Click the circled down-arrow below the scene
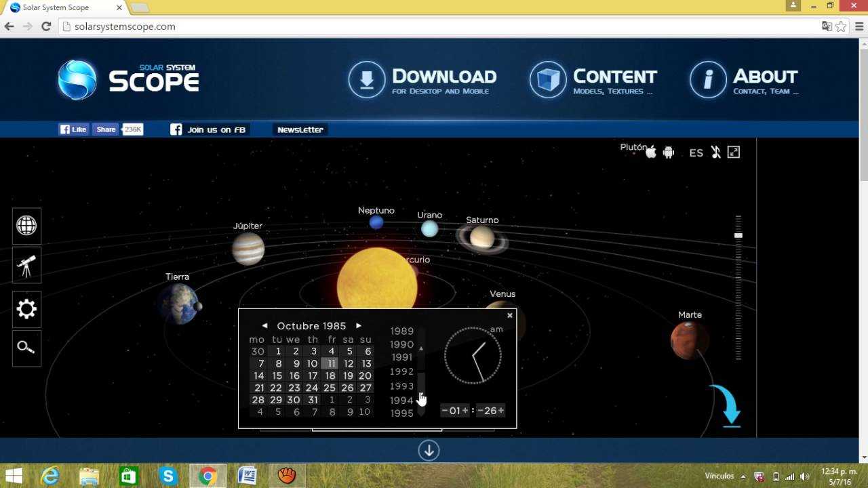Viewport: 868px width, 488px height. pos(429,451)
